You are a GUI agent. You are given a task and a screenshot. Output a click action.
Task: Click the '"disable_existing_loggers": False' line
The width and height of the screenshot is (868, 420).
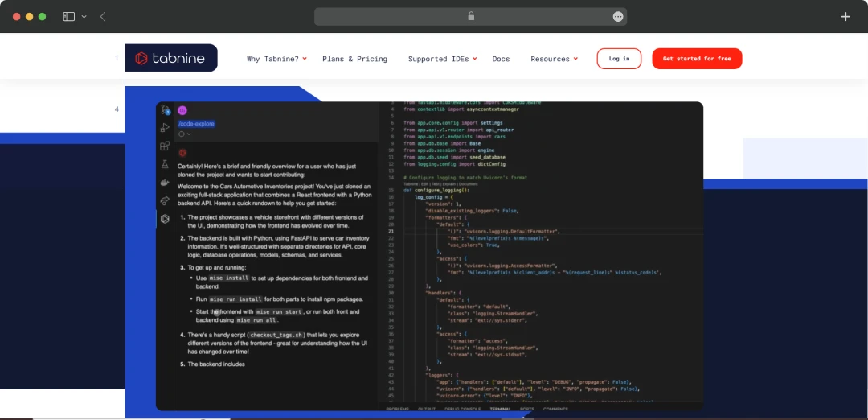(x=472, y=211)
